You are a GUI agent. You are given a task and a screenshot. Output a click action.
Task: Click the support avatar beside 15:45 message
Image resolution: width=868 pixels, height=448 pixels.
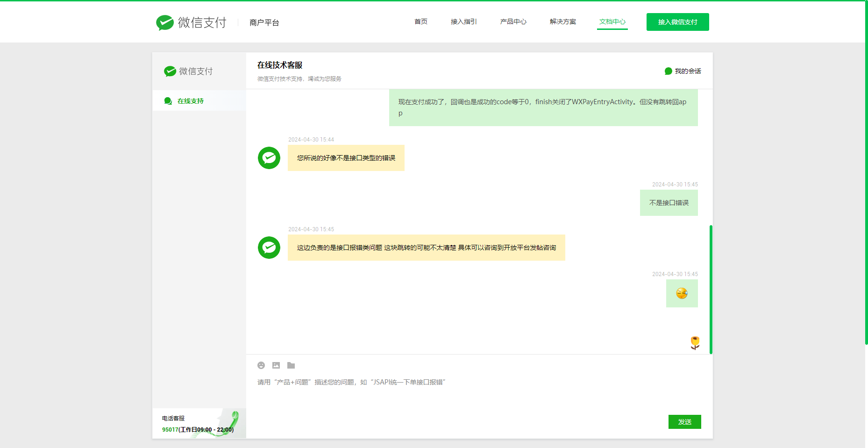(x=269, y=248)
